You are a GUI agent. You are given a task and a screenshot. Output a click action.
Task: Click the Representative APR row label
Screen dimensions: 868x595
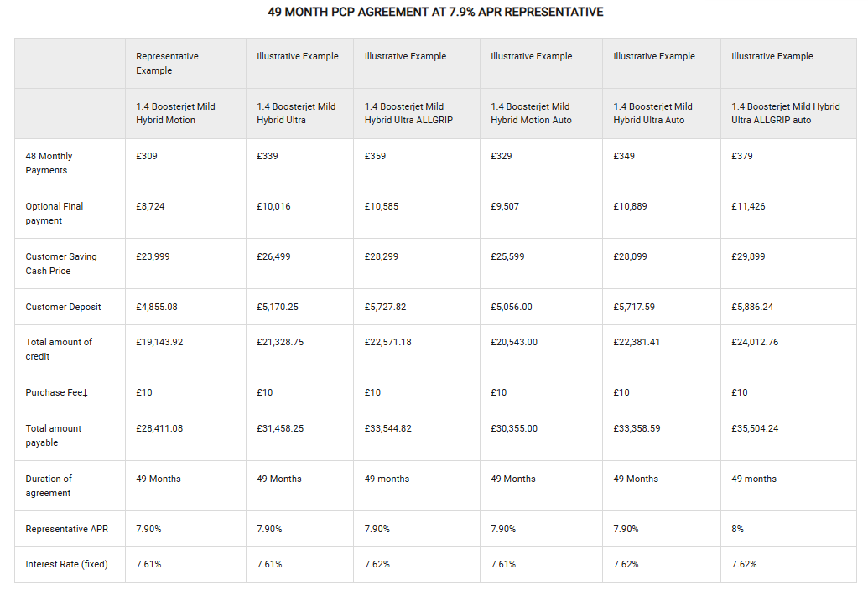coord(66,530)
